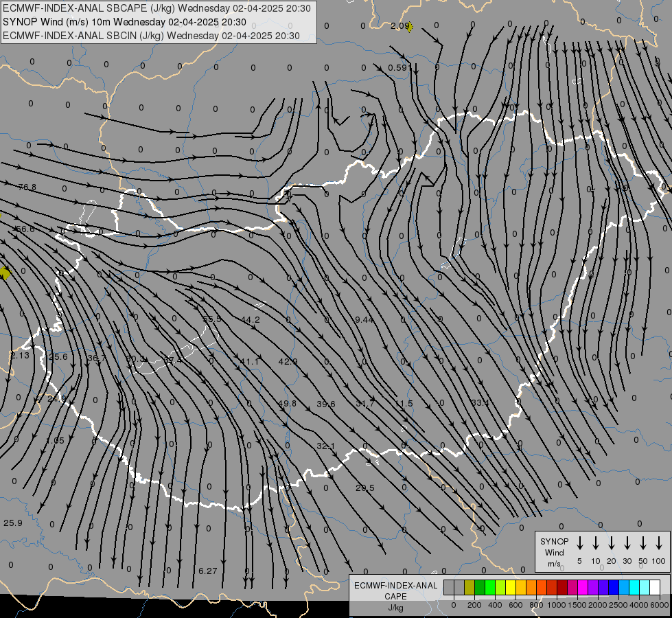Click the map value 39.6
Screen dimensions: 672x618
tap(326, 404)
